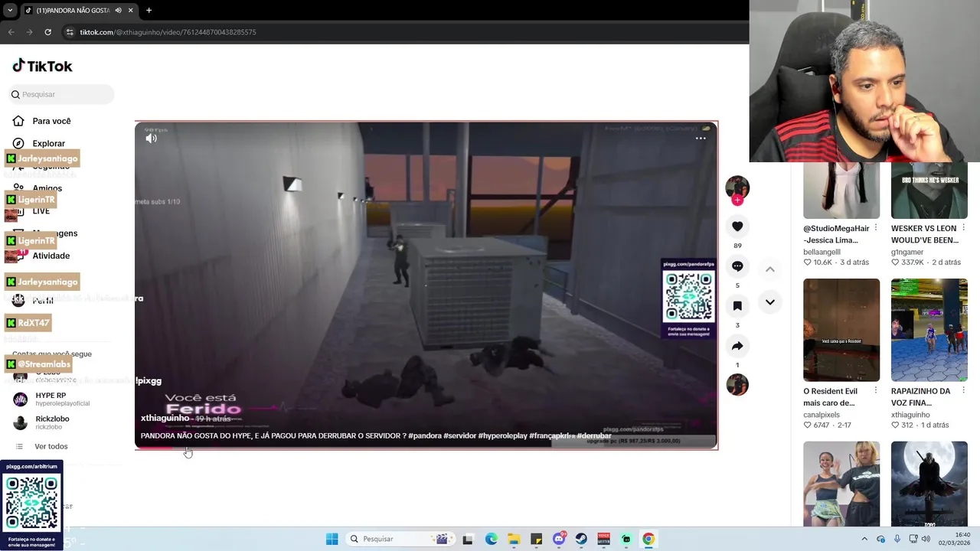This screenshot has width=980, height=551.
Task: Click xthiaguinho username on the video
Action: (165, 419)
